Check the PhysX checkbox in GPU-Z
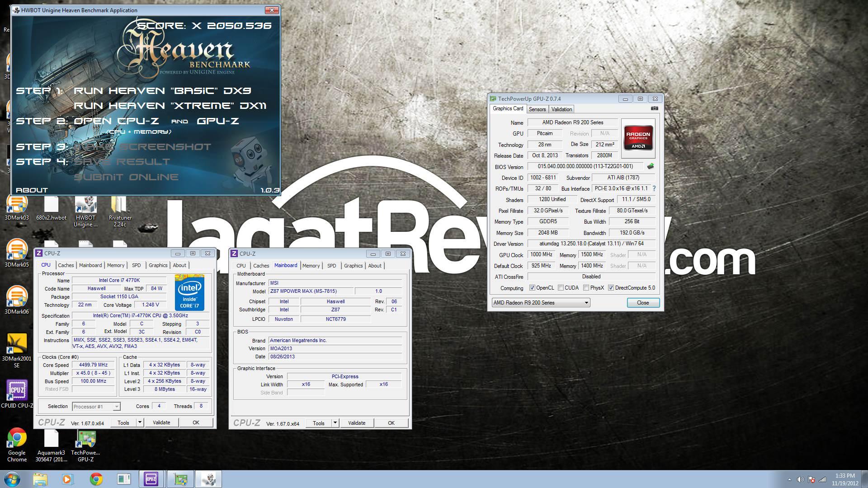This screenshot has height=488, width=868. pos(586,288)
